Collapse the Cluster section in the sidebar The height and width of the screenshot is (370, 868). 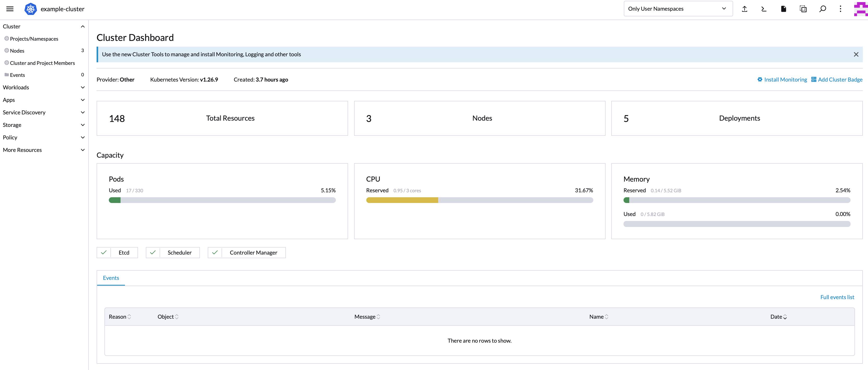(x=83, y=26)
